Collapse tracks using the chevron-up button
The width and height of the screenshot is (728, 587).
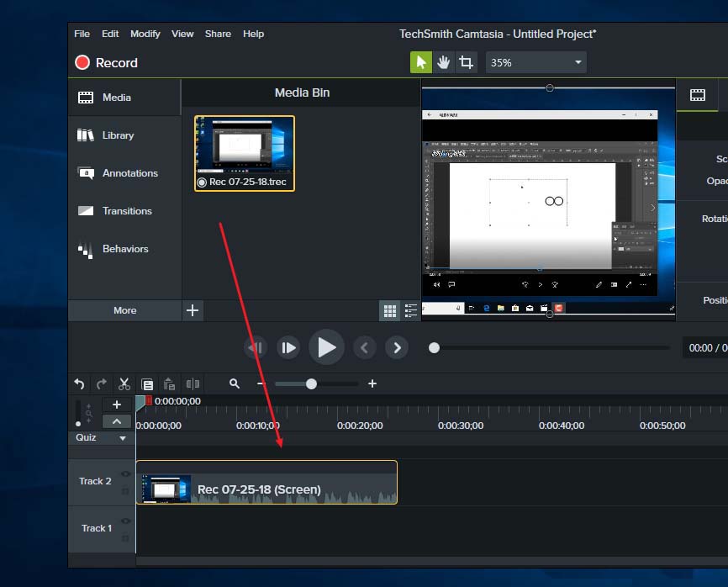(116, 421)
